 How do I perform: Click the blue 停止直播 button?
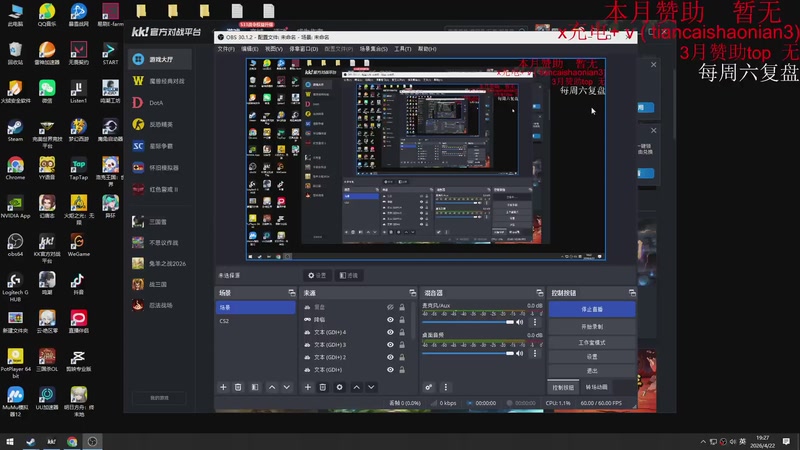[x=592, y=309]
